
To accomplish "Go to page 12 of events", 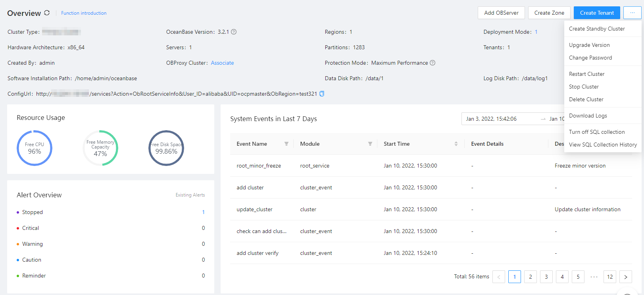I will tap(610, 277).
